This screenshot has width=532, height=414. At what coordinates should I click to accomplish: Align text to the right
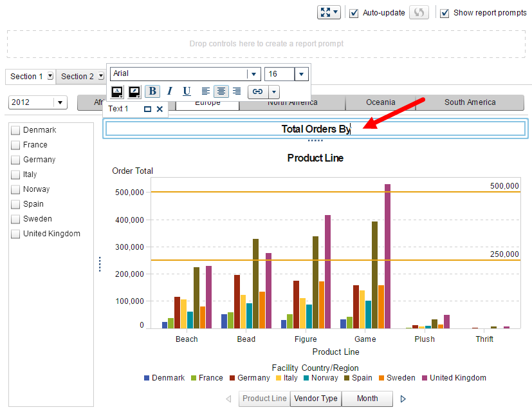coord(237,91)
